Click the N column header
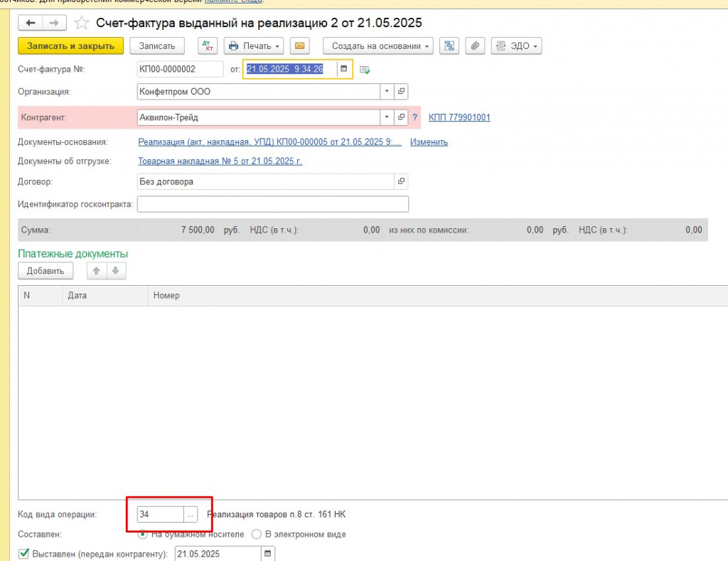 click(41, 295)
